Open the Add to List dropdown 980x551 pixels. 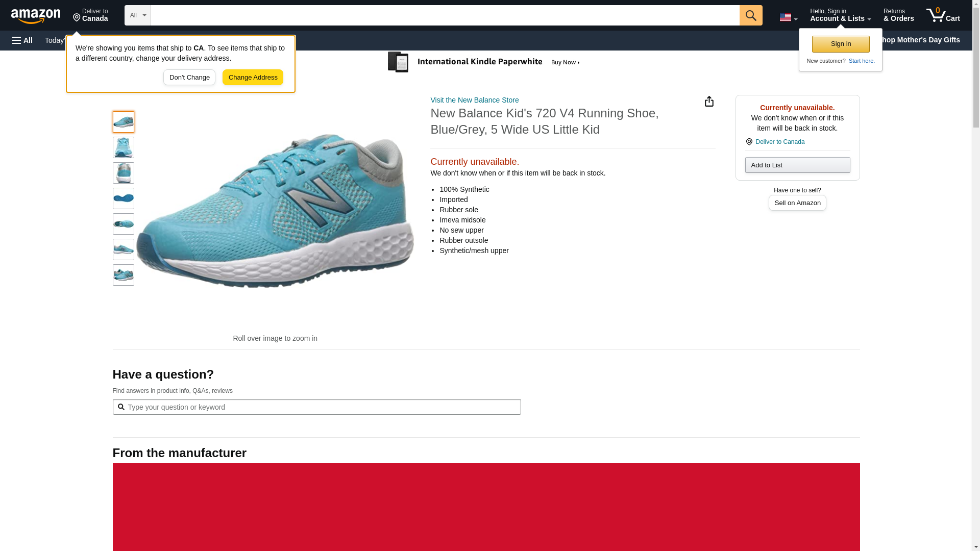click(797, 165)
